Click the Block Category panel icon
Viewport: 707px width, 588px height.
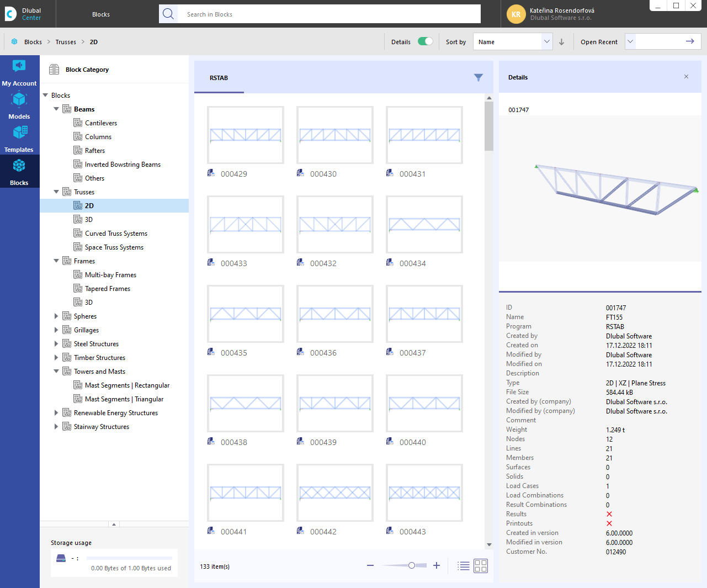54,70
